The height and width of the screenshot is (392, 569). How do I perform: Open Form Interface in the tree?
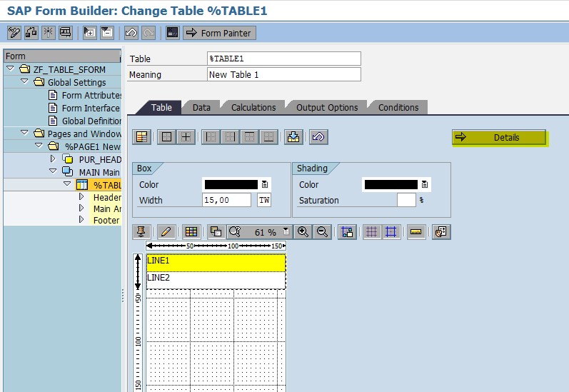91,108
